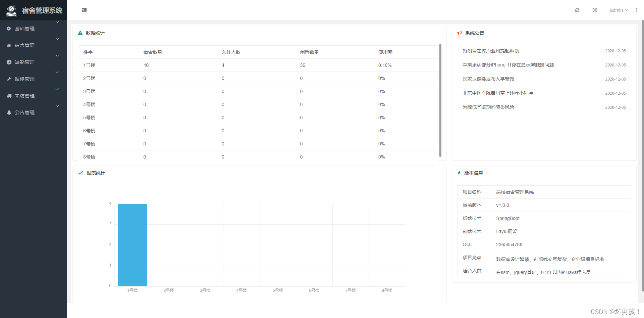Open notice 国家卫健委发布入学新政
The height and width of the screenshot is (318, 644).
(488, 79)
